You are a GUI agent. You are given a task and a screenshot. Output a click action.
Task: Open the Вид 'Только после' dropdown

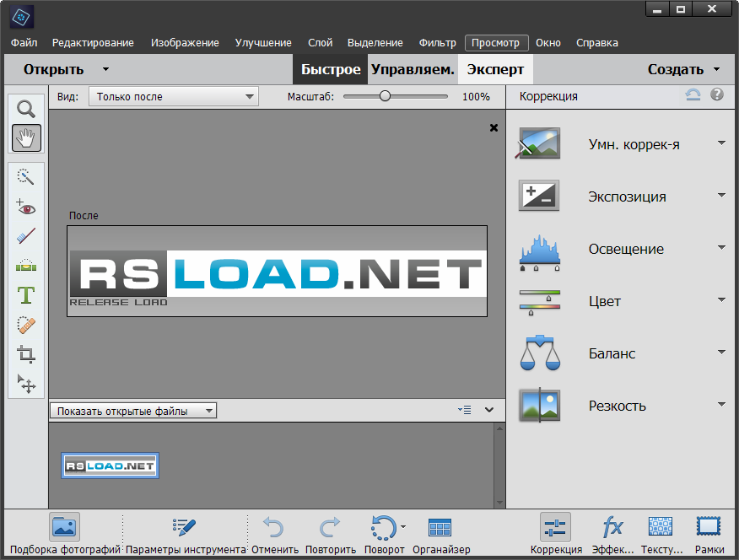click(x=174, y=96)
